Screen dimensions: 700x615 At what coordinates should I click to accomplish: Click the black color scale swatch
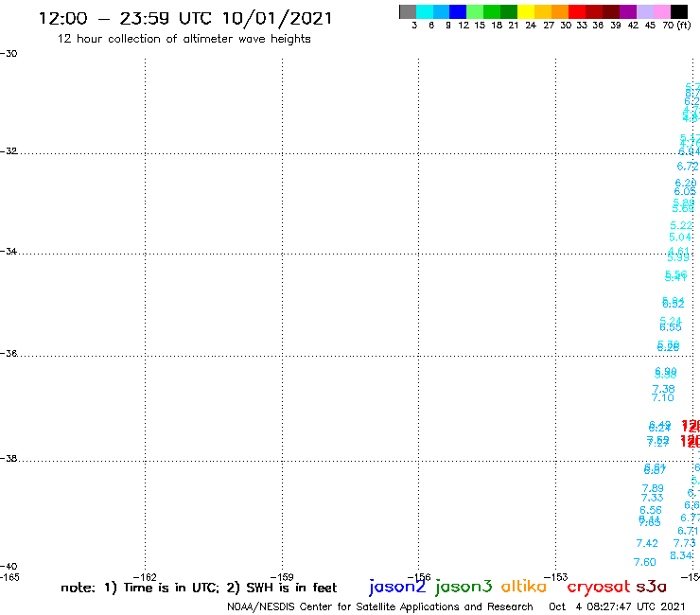click(679, 11)
